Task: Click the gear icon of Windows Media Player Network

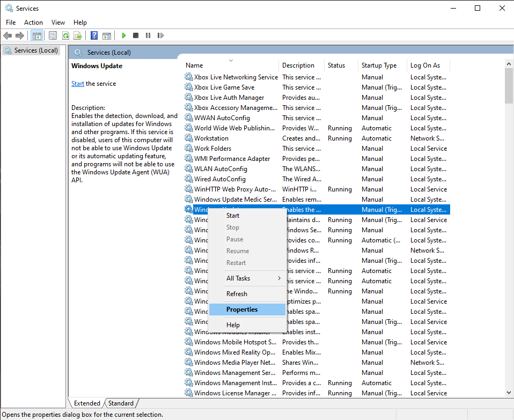Action: (x=188, y=362)
